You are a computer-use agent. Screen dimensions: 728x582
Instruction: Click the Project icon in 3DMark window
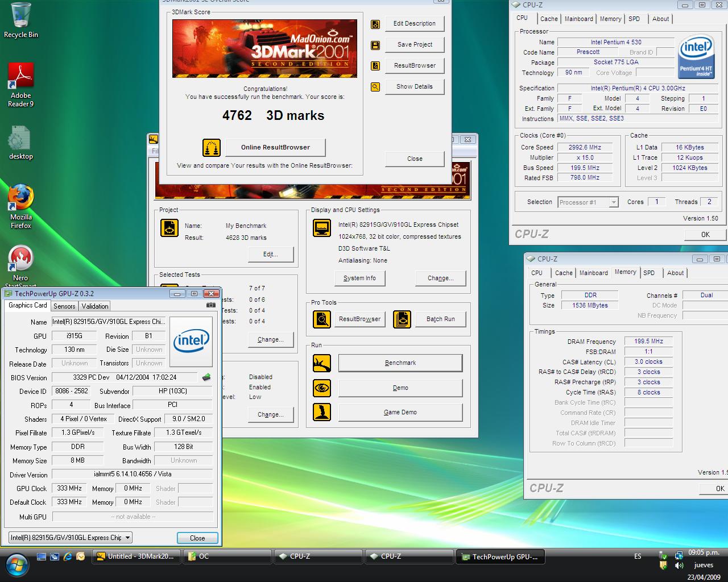pos(169,228)
